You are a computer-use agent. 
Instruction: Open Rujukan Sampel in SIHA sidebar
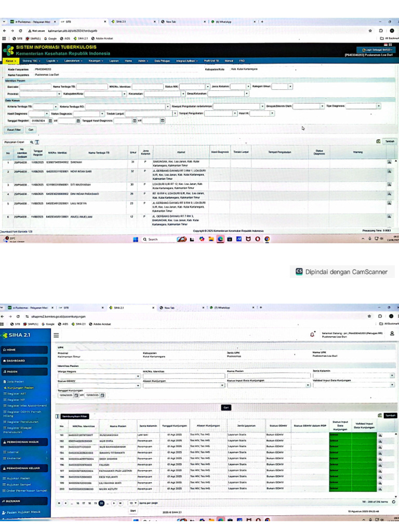pyautogui.click(x=19, y=485)
